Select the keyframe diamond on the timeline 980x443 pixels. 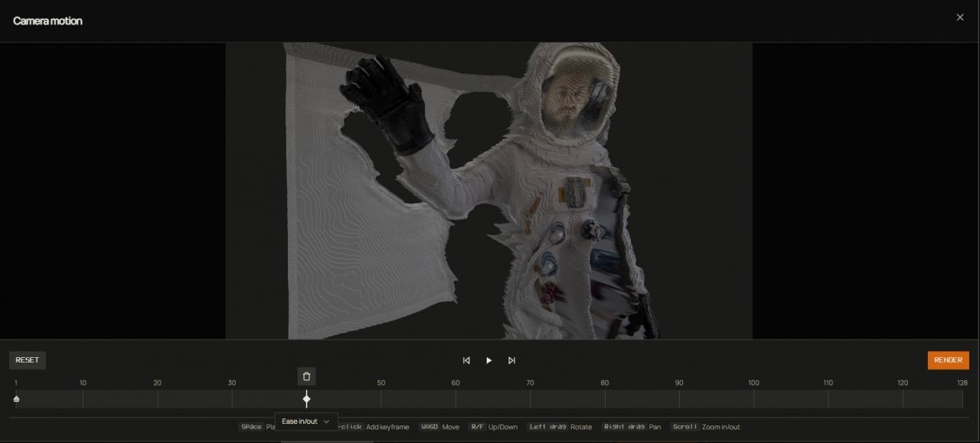(306, 399)
